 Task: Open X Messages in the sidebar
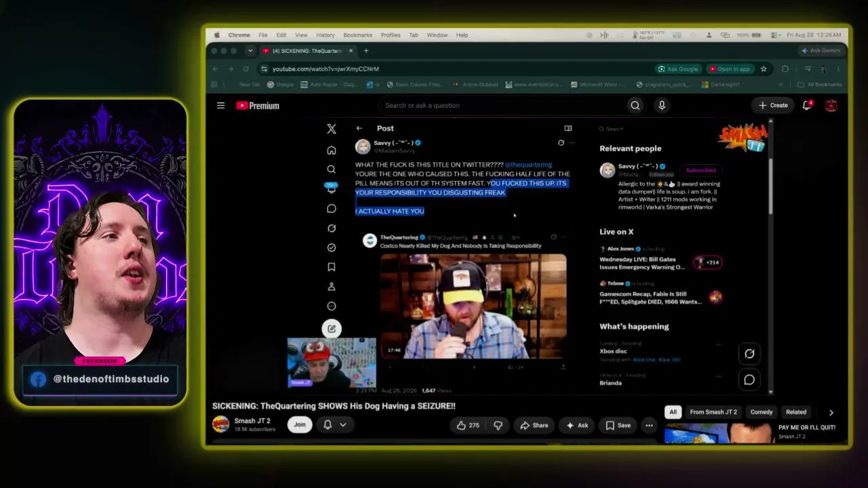(332, 209)
